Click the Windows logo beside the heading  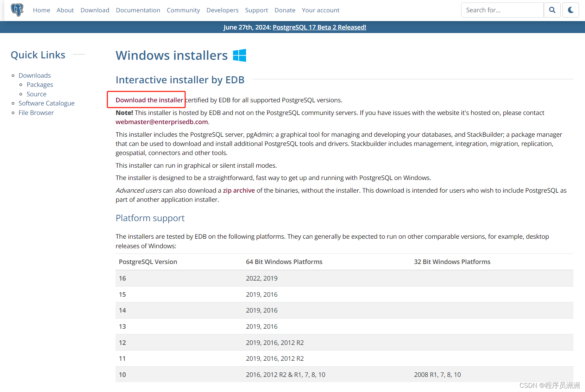(x=240, y=55)
